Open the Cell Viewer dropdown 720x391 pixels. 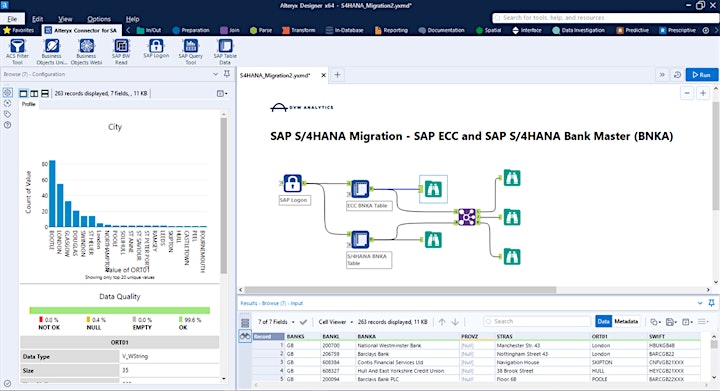click(336, 322)
